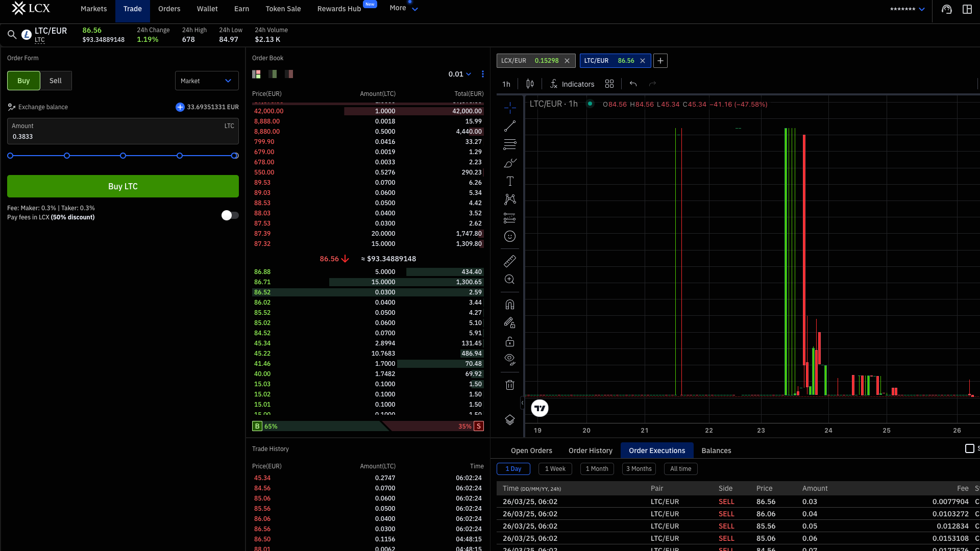Expand the More navigation menu
The height and width of the screenshot is (551, 980).
(x=403, y=9)
